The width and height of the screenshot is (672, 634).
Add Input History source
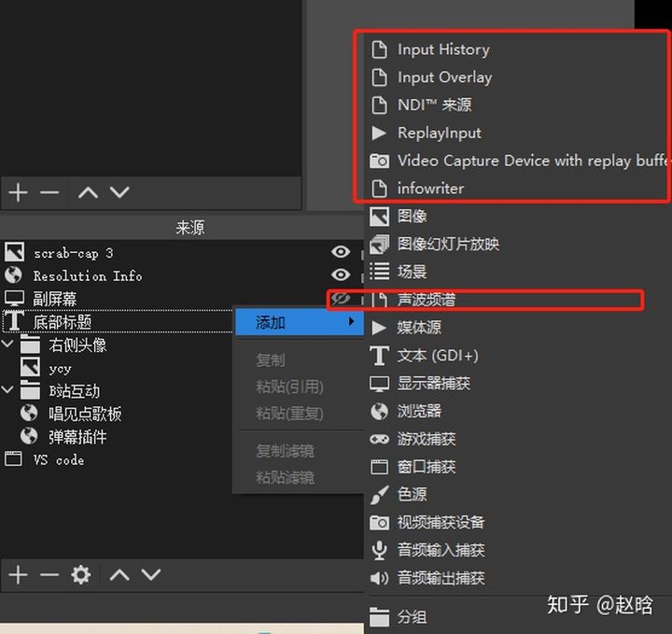tap(518, 49)
